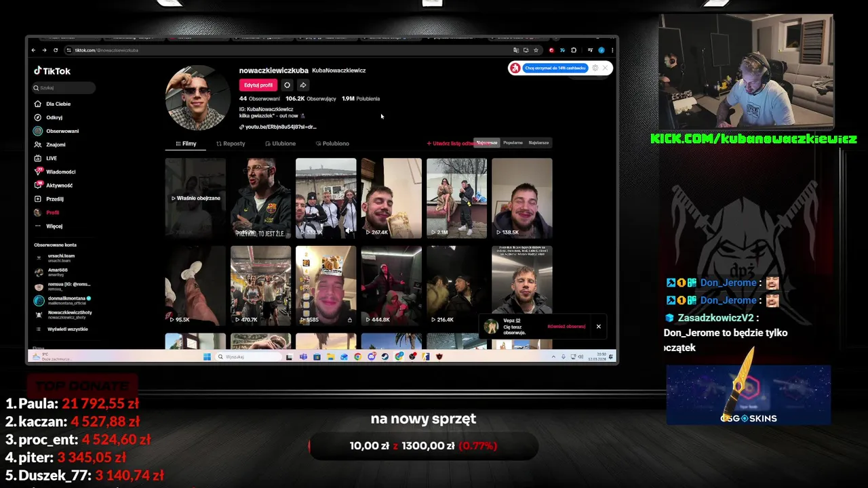
Task: Open the video with 267.4K views
Action: (391, 198)
